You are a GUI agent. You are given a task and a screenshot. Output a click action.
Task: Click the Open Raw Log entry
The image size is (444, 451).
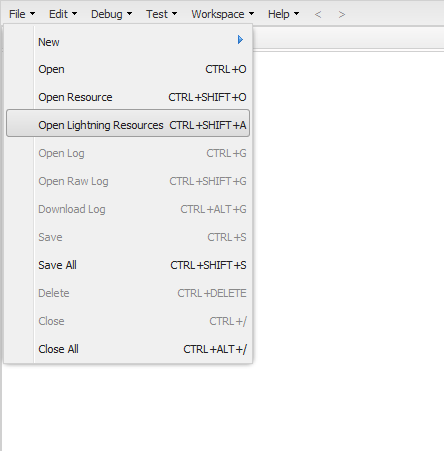pyautogui.click(x=128, y=181)
